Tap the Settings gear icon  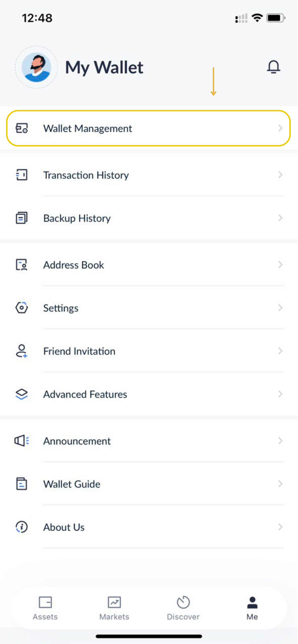coord(22,308)
